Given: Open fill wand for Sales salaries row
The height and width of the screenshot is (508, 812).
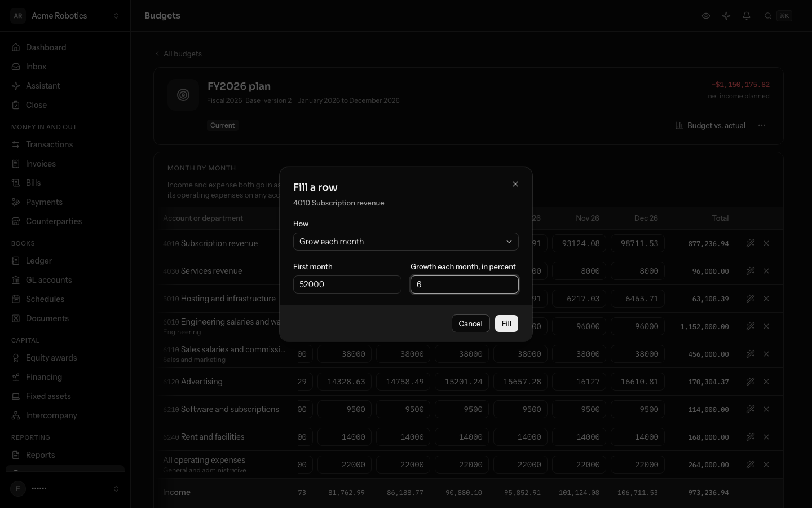Looking at the screenshot, I should coord(751,354).
